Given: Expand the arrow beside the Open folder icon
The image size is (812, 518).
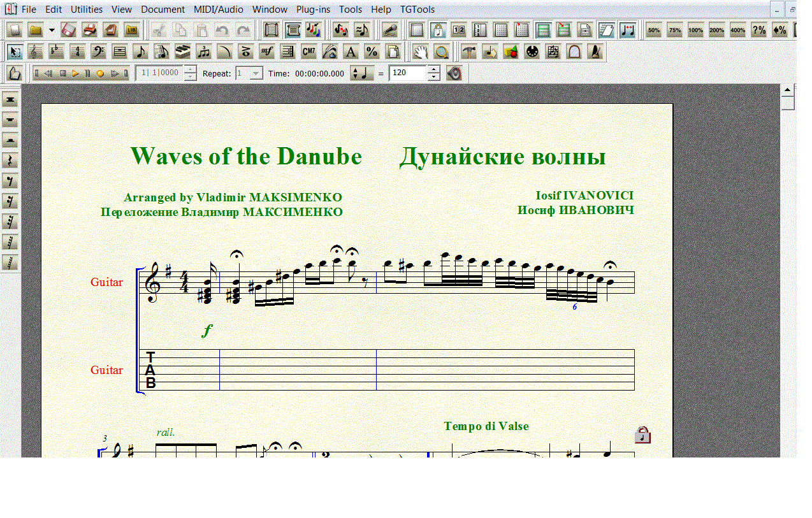Looking at the screenshot, I should pos(52,30).
